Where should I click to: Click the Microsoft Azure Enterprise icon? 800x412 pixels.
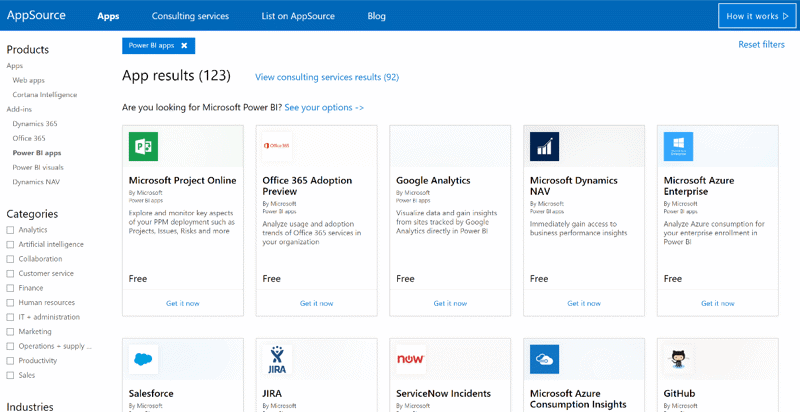pyautogui.click(x=678, y=146)
